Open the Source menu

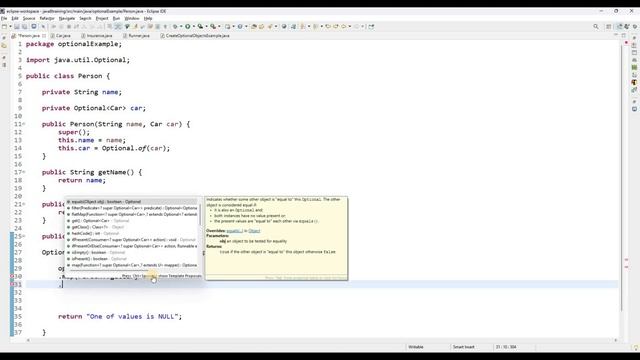(29, 18)
